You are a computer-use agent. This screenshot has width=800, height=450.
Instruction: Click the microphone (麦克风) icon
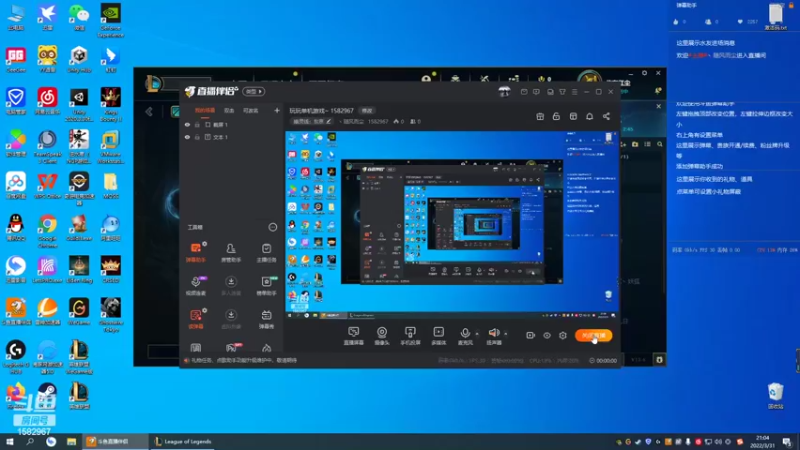465,333
